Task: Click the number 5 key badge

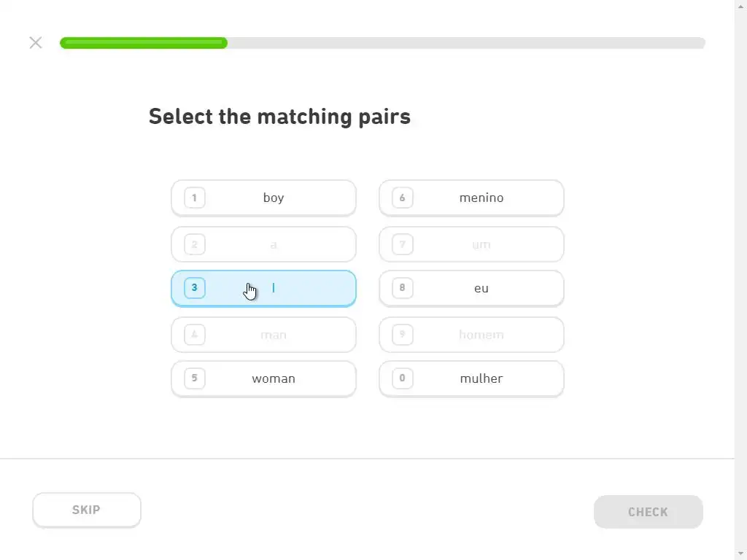Action: (194, 378)
